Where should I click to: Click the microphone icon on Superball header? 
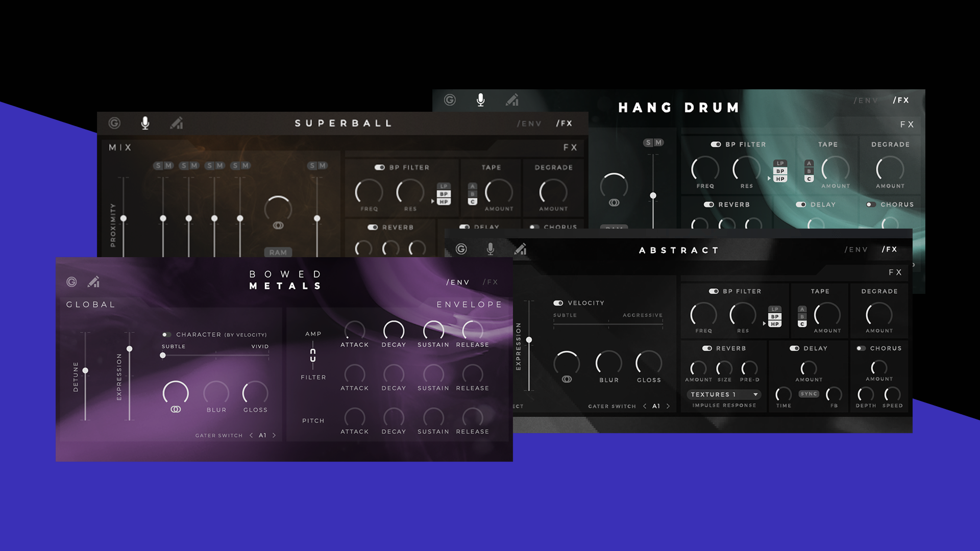point(146,122)
